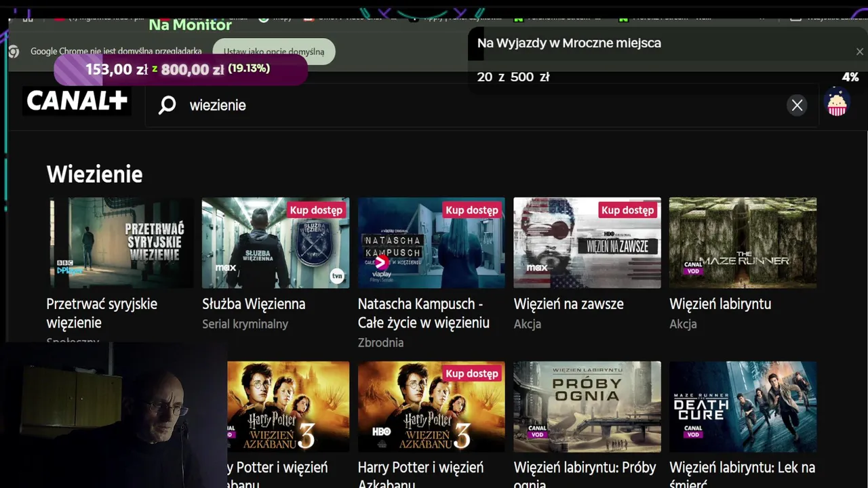Close the 'Na Wyjazdy w Mroczne miejsca' overlay

[x=860, y=52]
